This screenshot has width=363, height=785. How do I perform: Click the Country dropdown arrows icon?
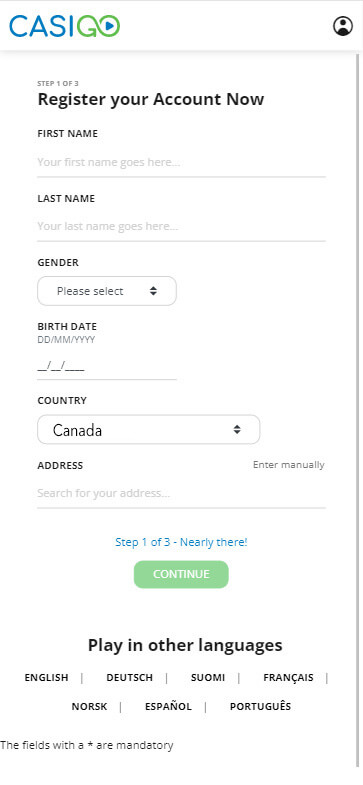point(237,430)
